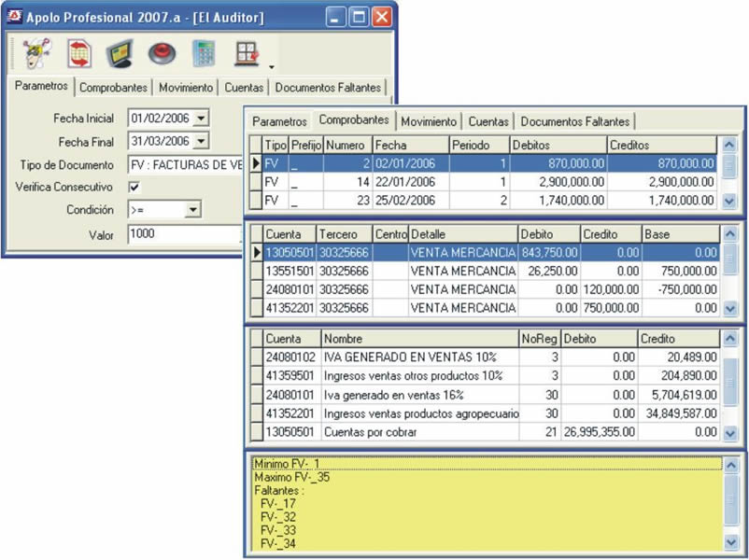The height and width of the screenshot is (560, 749).
Task: Click missing document FV-_32
Action: (278, 517)
